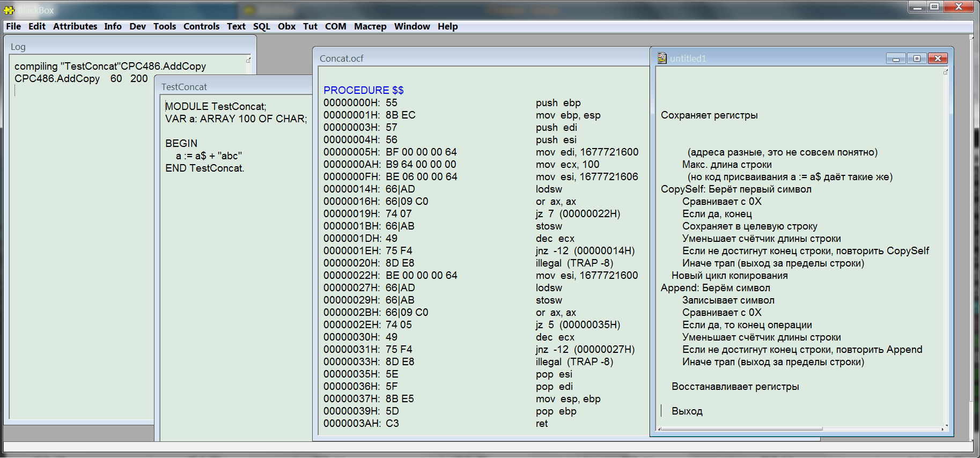Click the right scroll arrow in untitled1
The image size is (980, 458).
point(942,429)
